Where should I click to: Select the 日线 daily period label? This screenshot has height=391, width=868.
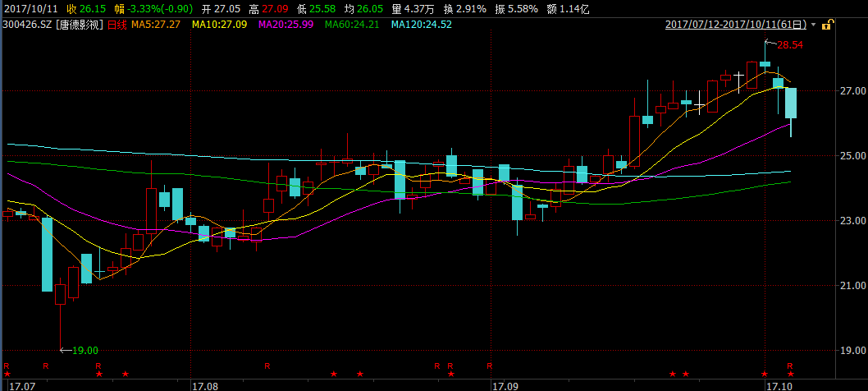pos(117,25)
